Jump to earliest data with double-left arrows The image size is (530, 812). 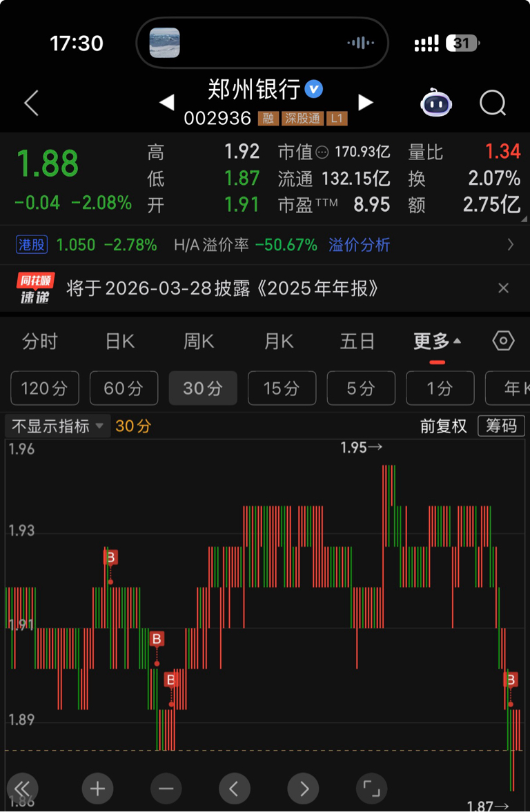pos(22,788)
